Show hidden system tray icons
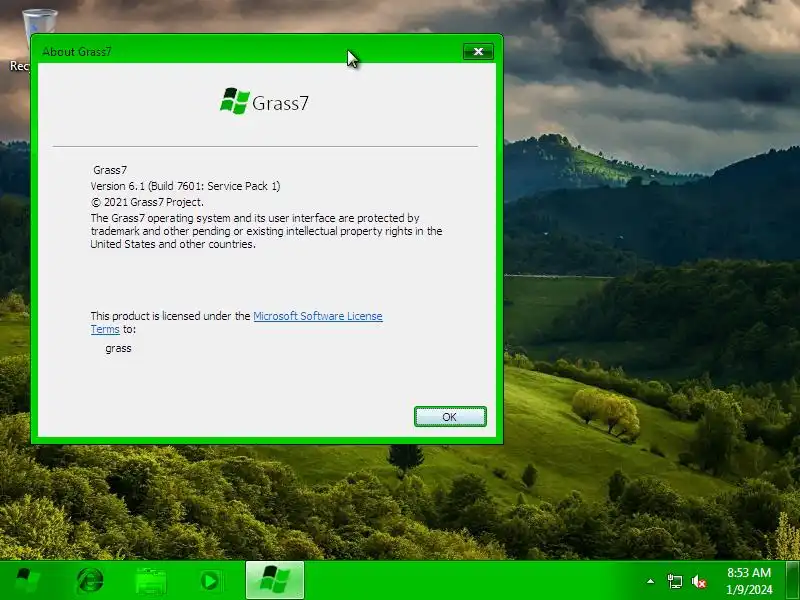This screenshot has height=600, width=800. (651, 581)
